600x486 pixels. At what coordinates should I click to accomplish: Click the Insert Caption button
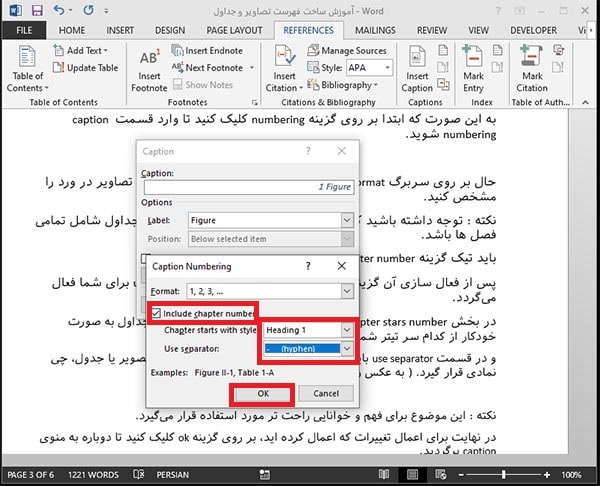click(x=417, y=69)
